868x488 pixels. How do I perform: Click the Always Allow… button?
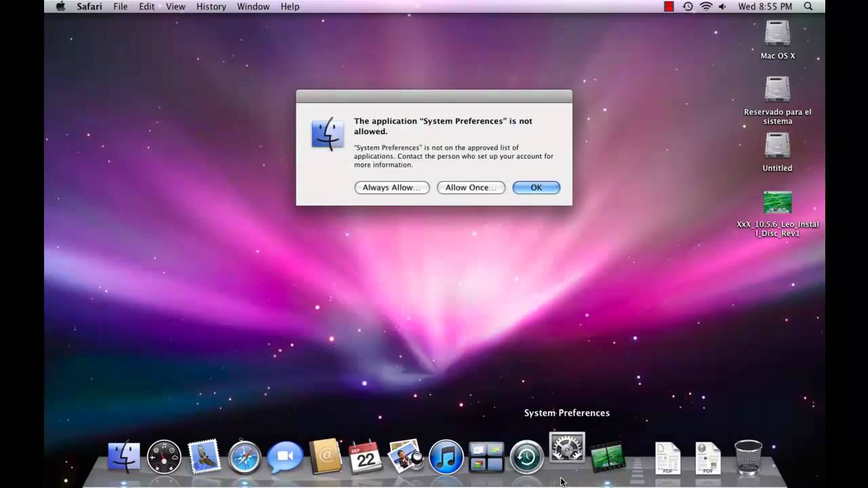(x=392, y=188)
